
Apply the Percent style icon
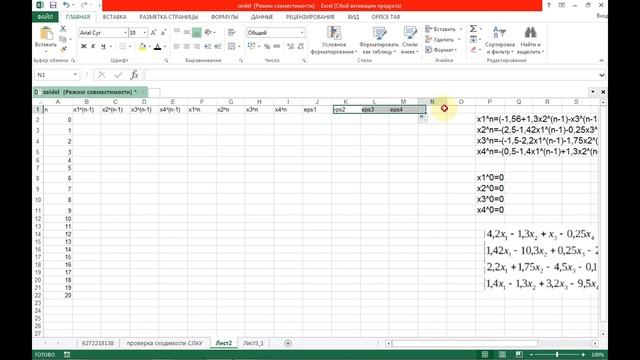tap(267, 47)
